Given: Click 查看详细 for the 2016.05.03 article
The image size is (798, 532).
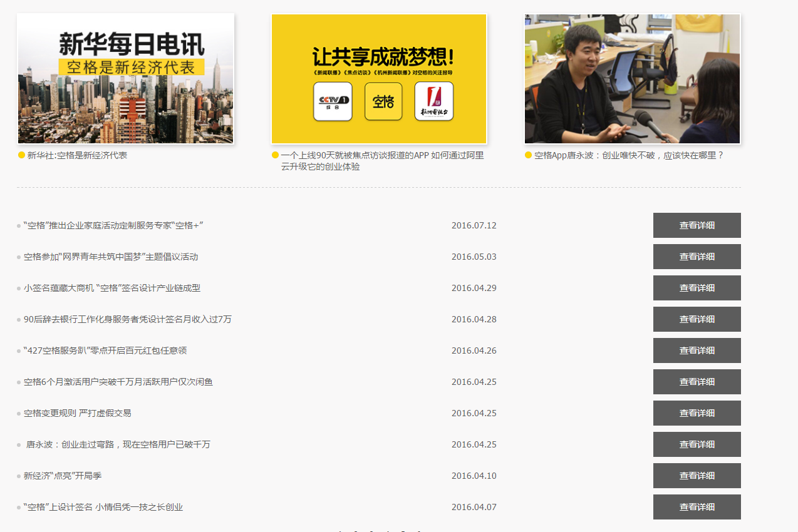Looking at the screenshot, I should tap(697, 257).
